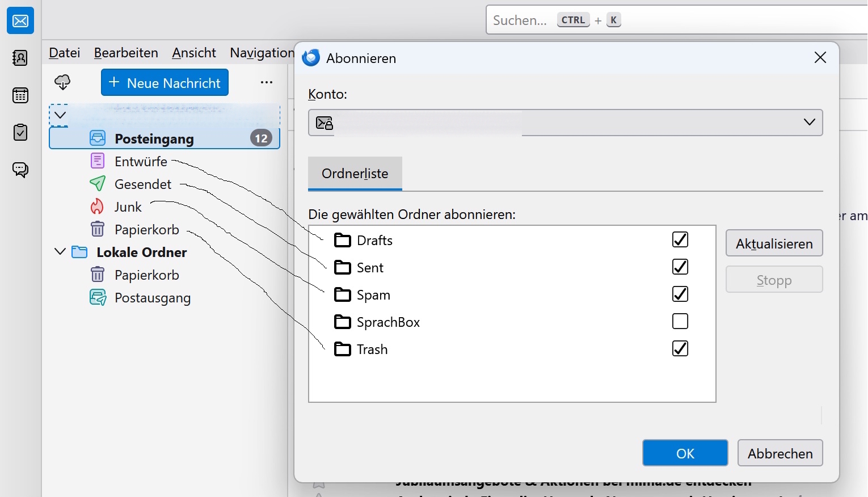Uncheck the Drafts folder subscription
Screen dimensions: 868x497
(x=680, y=240)
